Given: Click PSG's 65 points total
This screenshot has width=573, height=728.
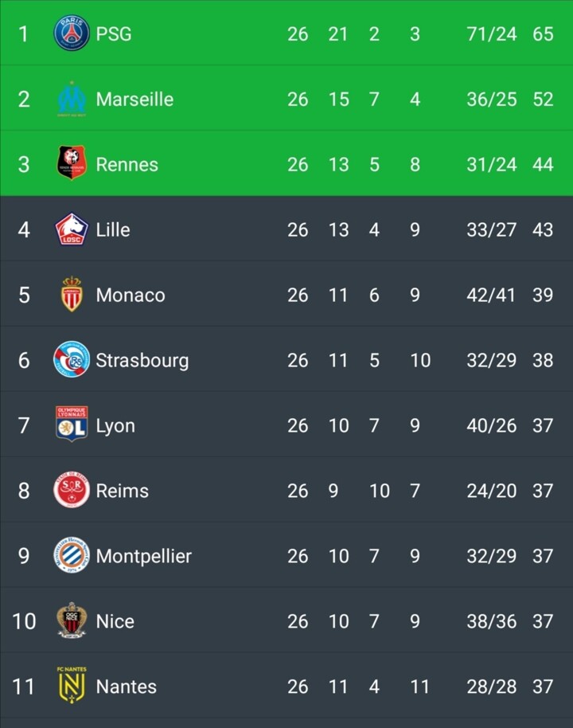Looking at the screenshot, I should (x=543, y=33).
